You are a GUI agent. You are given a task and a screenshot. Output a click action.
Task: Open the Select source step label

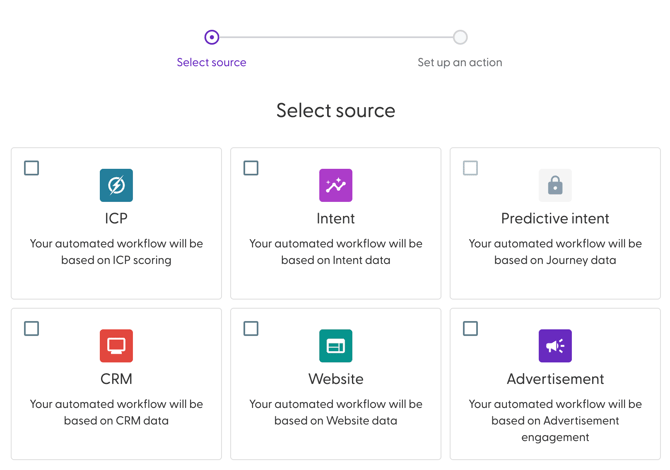coord(211,62)
